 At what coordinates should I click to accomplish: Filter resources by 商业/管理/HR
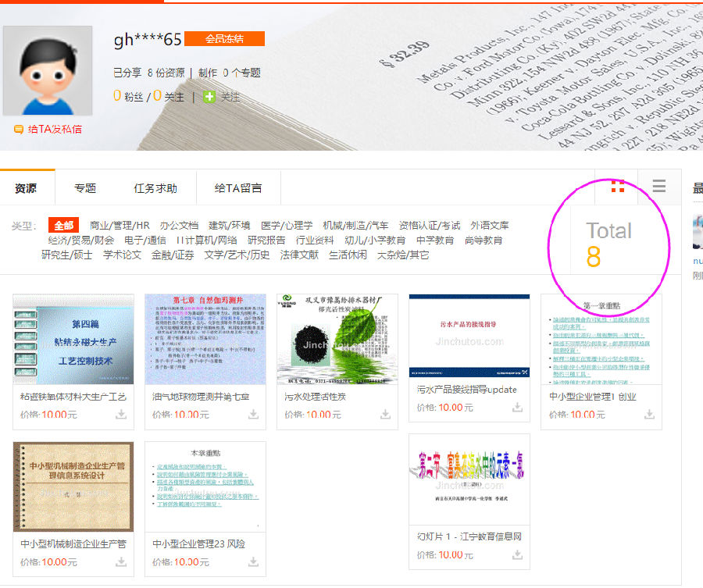point(120,225)
